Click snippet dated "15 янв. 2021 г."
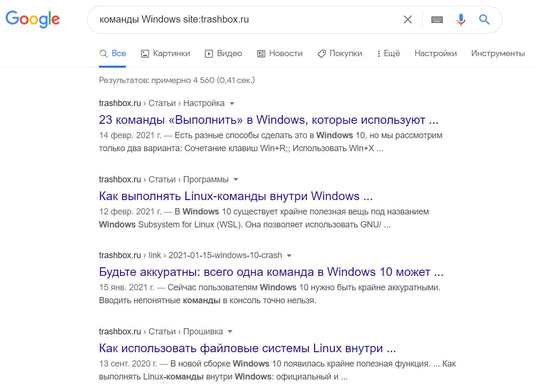 pos(270,294)
